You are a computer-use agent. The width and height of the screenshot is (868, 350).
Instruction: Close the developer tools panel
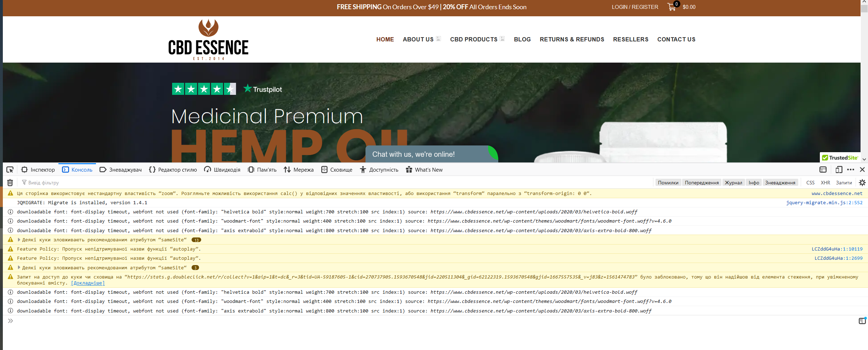(x=862, y=170)
